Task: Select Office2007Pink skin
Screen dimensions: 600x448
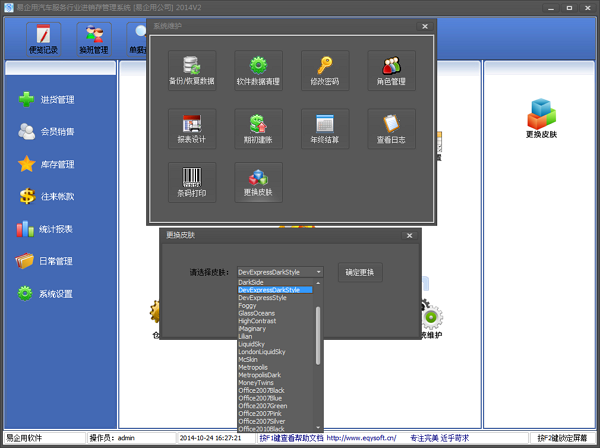Action: click(x=275, y=414)
